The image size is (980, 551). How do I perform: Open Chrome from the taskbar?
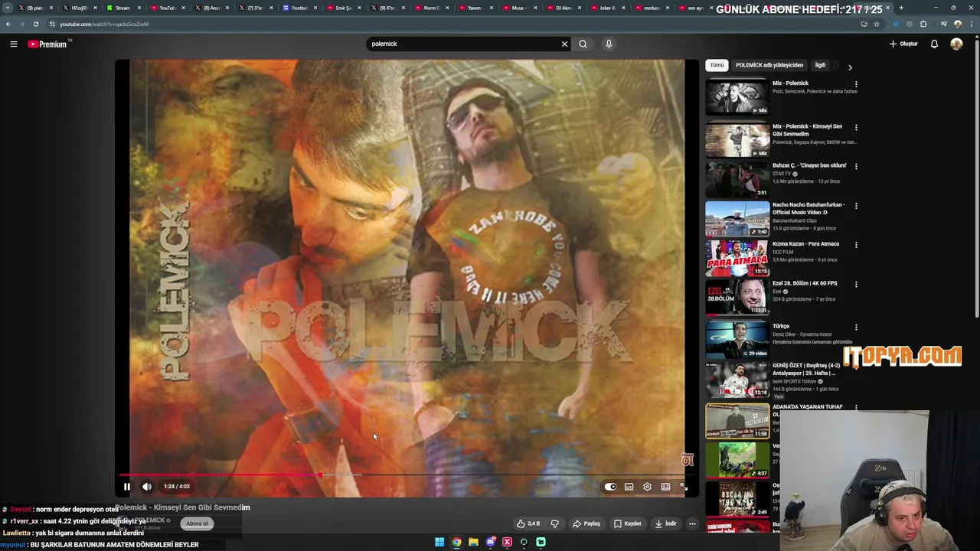coord(456,543)
